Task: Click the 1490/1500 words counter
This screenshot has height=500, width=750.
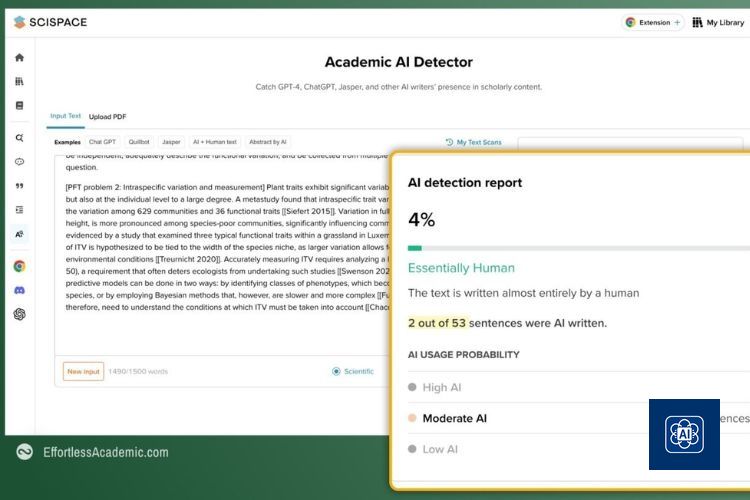Action: click(138, 371)
